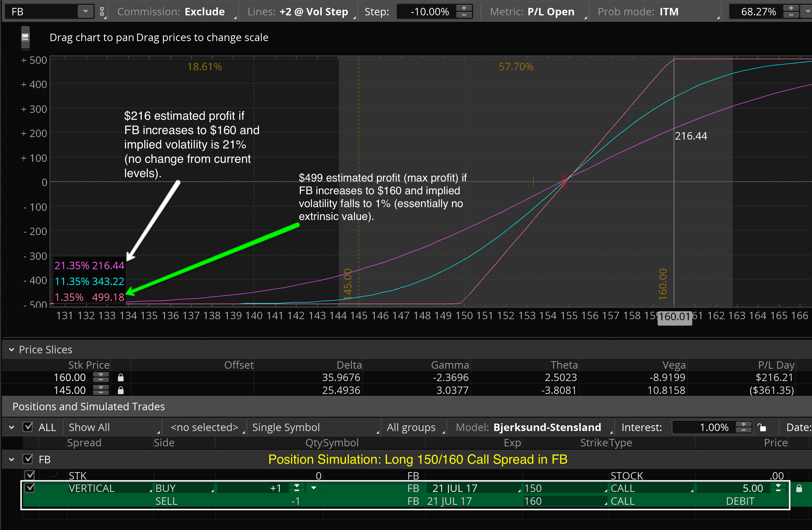
Task: Click the 68.27% probability field
Action: point(758,12)
